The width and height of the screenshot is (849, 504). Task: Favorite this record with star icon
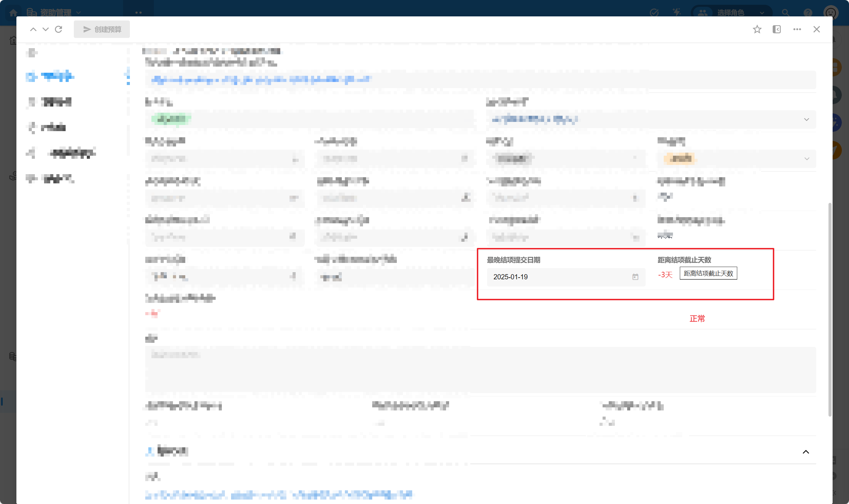coord(757,29)
